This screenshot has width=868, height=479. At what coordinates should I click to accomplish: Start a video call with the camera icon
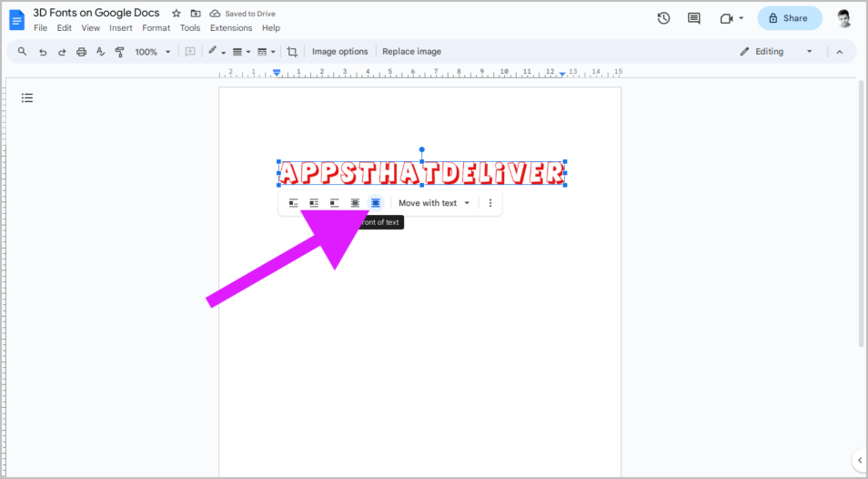pyautogui.click(x=726, y=18)
